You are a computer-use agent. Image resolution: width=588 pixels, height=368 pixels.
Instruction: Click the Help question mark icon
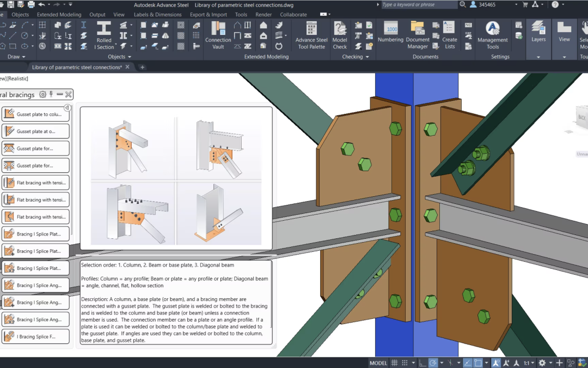555,4
